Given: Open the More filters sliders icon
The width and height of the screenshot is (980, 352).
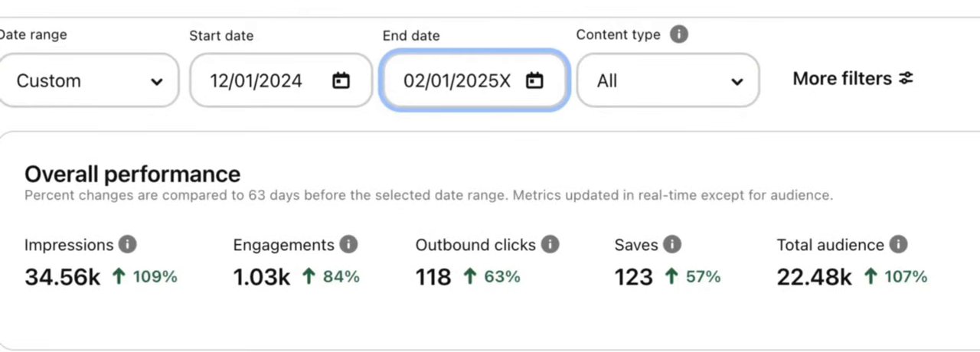Looking at the screenshot, I should [x=906, y=79].
